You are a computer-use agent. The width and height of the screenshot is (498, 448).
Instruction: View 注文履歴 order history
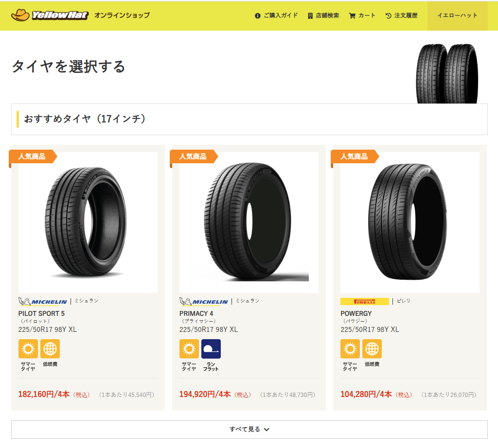coord(401,15)
